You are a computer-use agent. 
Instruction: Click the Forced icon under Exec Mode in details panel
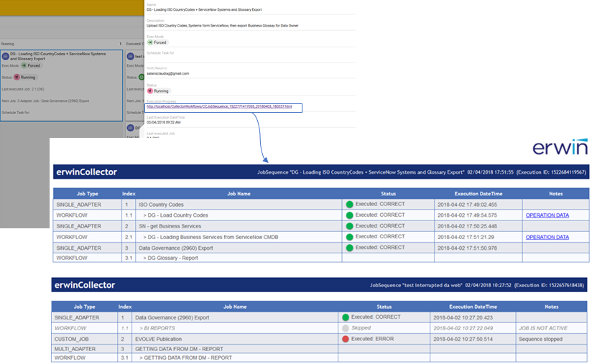pos(150,42)
